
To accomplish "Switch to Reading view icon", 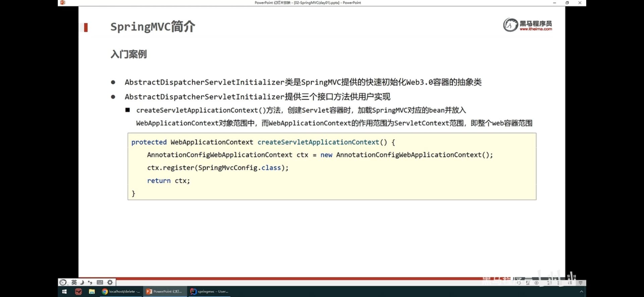I will (570, 283).
